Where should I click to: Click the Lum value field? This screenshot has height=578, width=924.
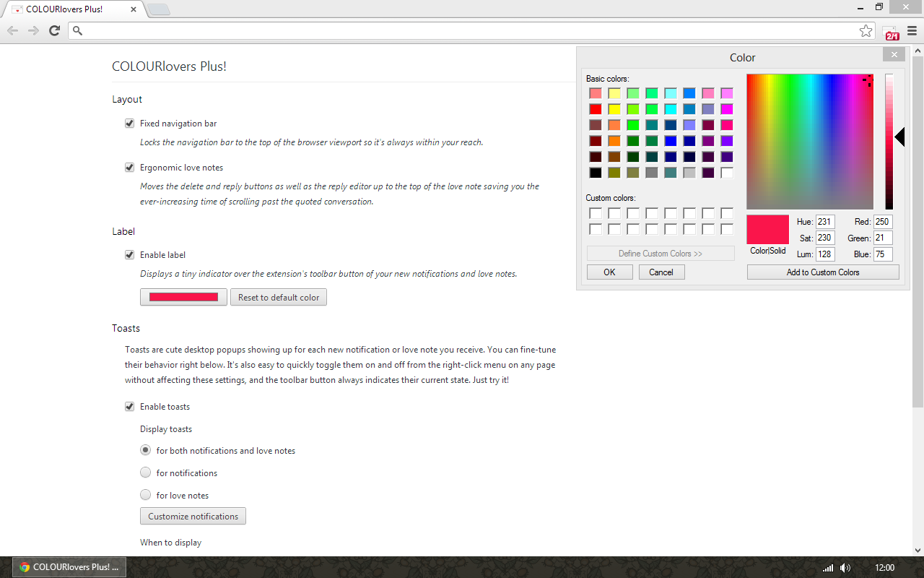825,254
